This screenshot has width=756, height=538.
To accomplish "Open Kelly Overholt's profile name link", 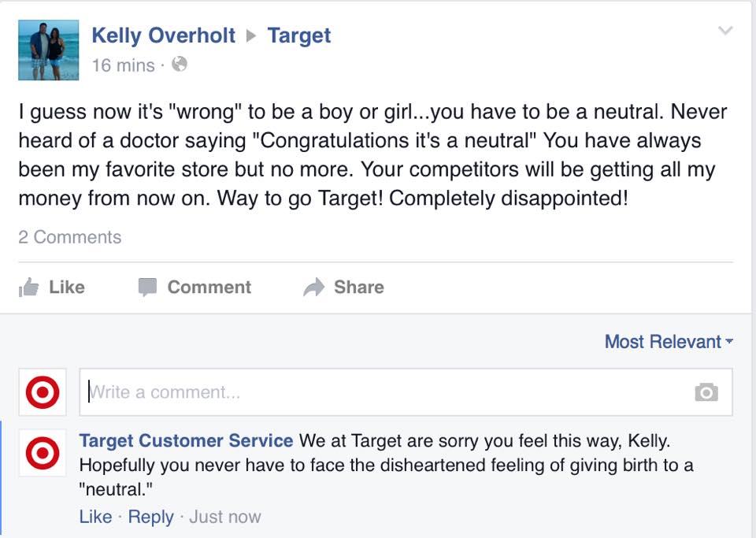I will 163,35.
